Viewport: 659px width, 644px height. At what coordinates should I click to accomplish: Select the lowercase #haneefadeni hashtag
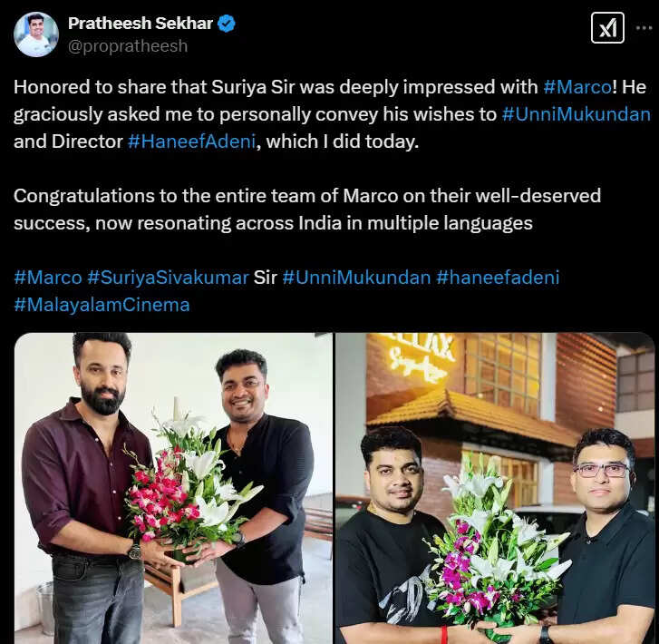(498, 278)
